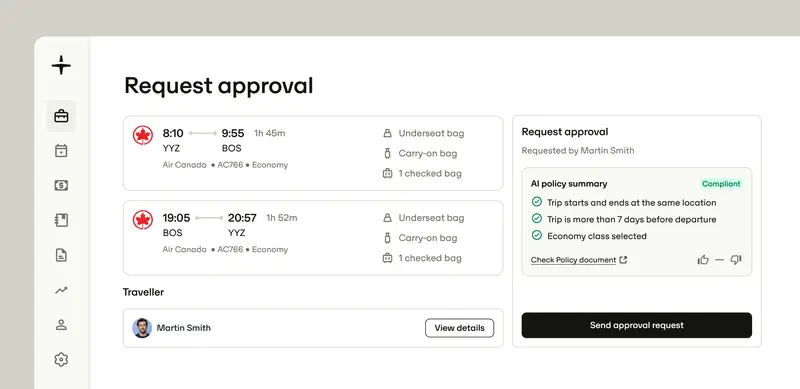This screenshot has width=800, height=389.
Task: Click View details for Martin Smith
Action: 459,328
